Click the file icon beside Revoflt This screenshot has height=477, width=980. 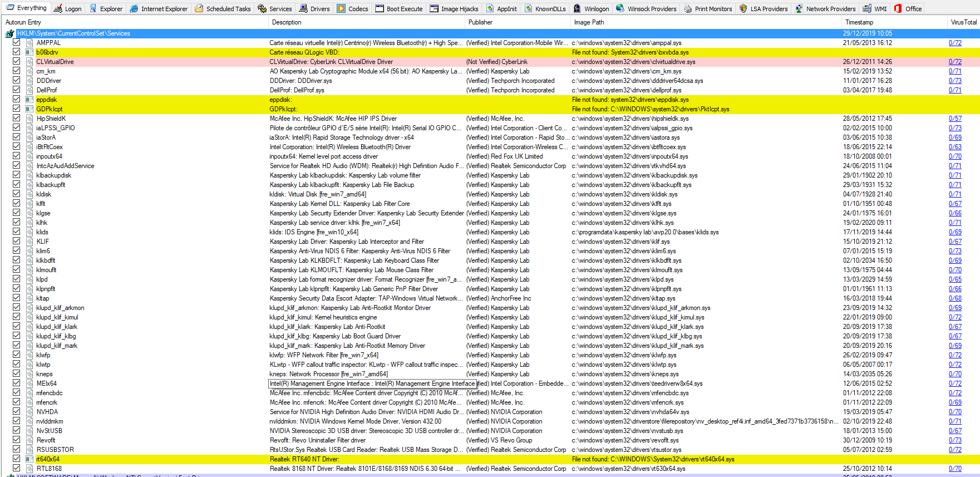[x=30, y=440]
